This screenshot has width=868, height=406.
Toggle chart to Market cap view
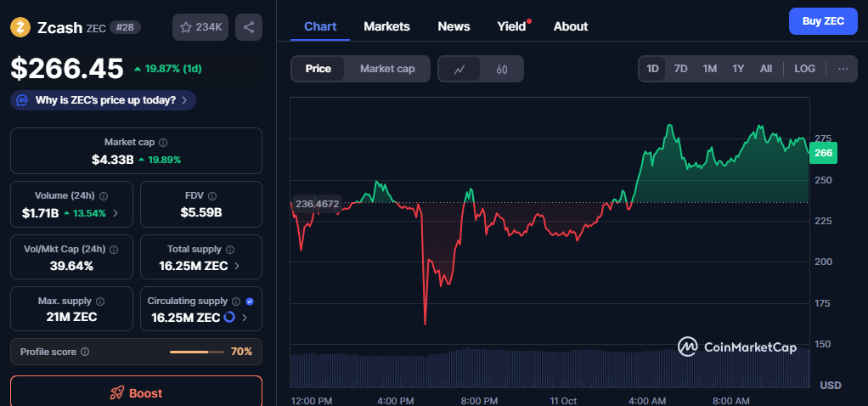click(387, 69)
